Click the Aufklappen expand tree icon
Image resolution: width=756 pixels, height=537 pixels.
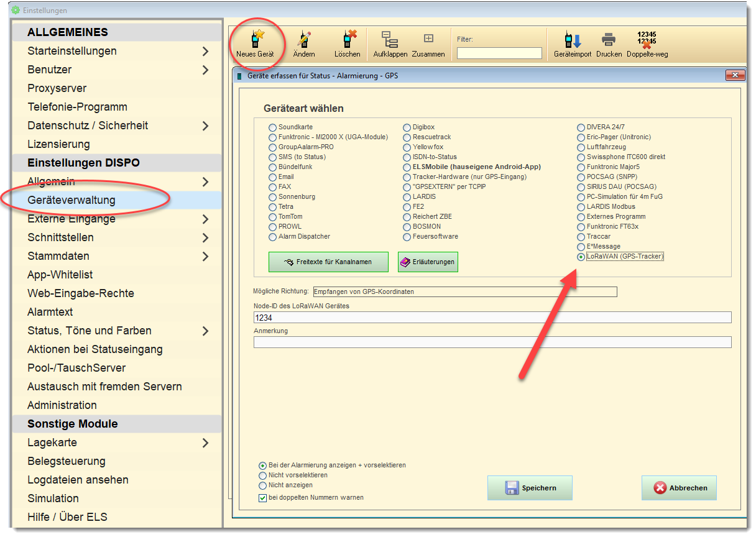[x=390, y=40]
